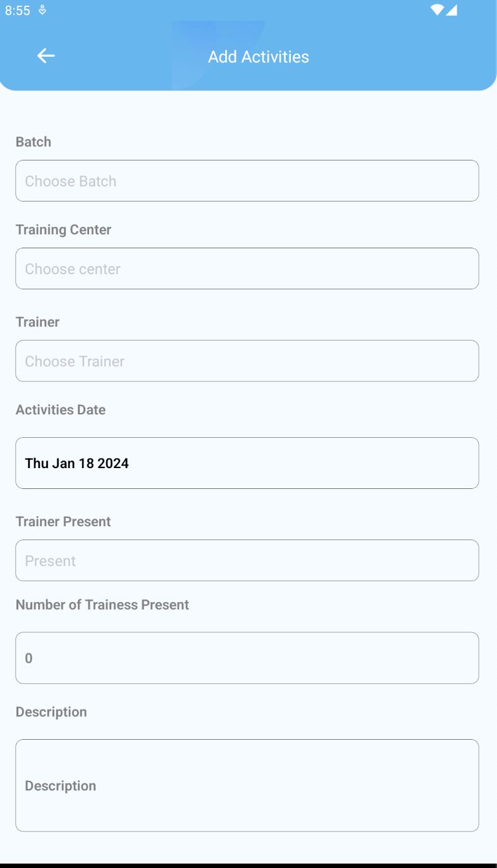Tap the Number of Trainess Present label
Image resolution: width=497 pixels, height=868 pixels.
[x=102, y=605]
